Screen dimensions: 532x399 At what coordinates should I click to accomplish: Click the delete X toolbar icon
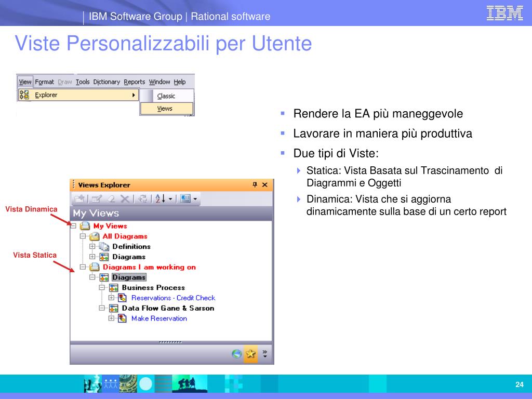[x=125, y=199]
